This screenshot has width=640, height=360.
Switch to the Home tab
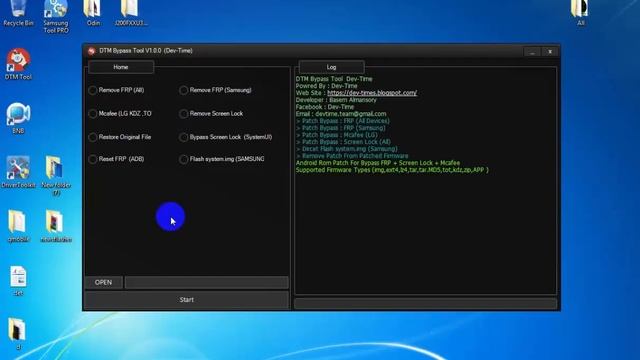[x=121, y=67]
